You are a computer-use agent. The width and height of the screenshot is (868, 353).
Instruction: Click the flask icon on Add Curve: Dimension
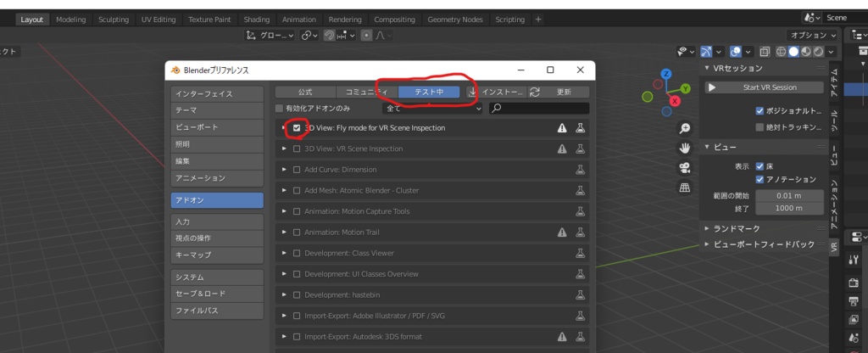point(580,170)
